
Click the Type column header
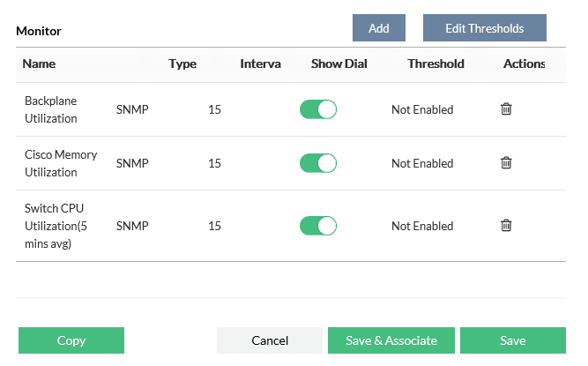(182, 63)
